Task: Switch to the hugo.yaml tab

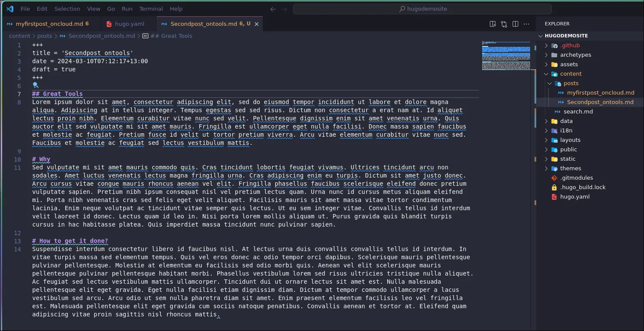Action: click(128, 24)
